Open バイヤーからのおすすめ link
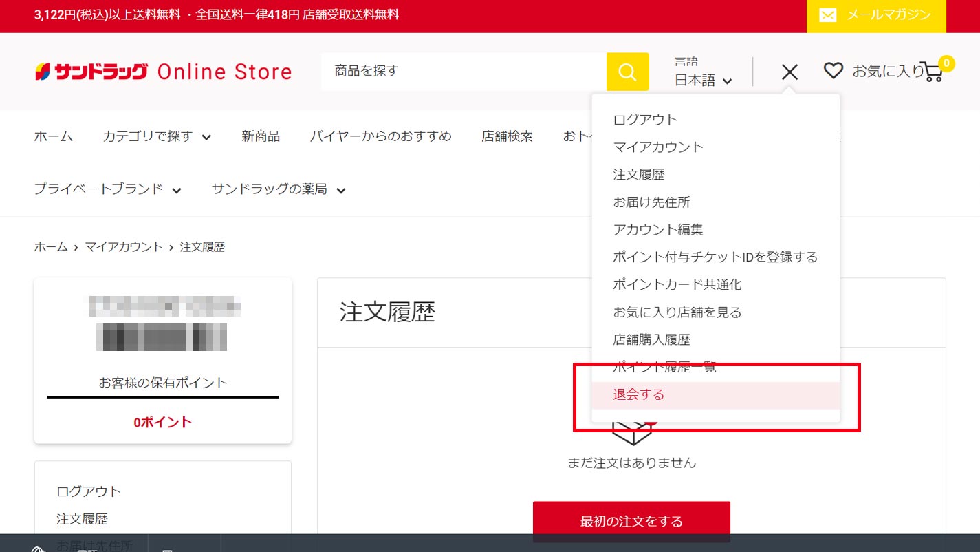The image size is (980, 552). [x=380, y=136]
